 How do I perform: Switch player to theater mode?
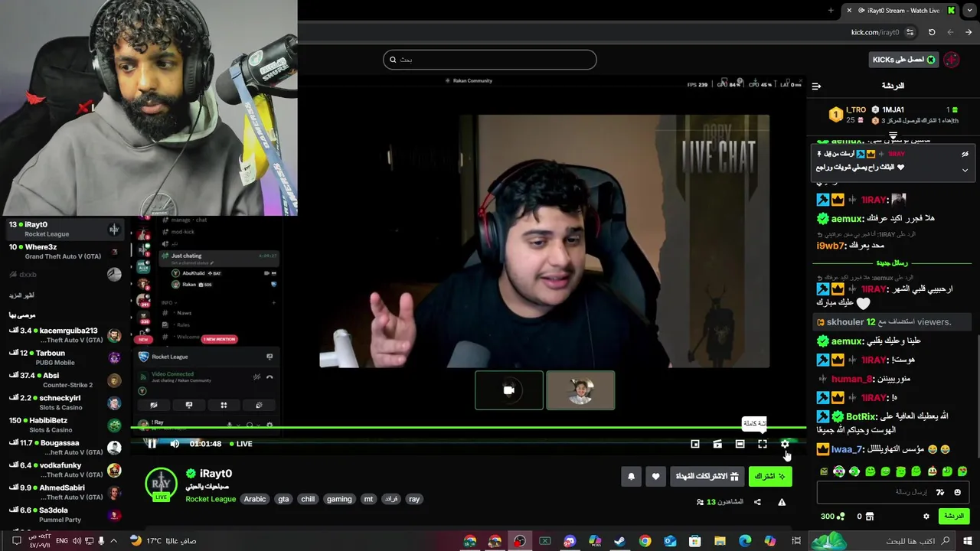click(740, 444)
